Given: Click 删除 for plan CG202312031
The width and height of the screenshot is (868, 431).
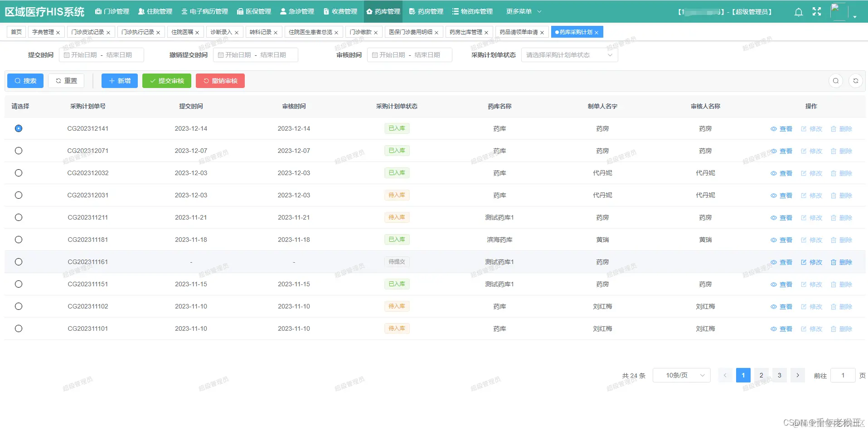Looking at the screenshot, I should (841, 196).
